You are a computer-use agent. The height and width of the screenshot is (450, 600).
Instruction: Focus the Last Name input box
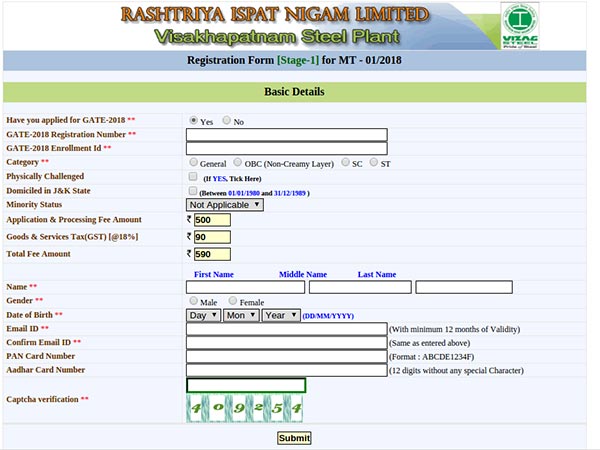click(x=464, y=287)
